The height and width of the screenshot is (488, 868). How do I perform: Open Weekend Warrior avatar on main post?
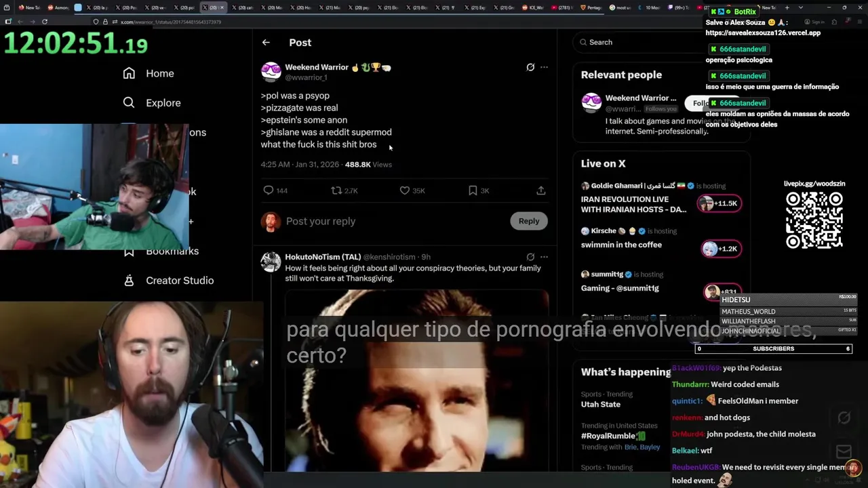pos(271,72)
